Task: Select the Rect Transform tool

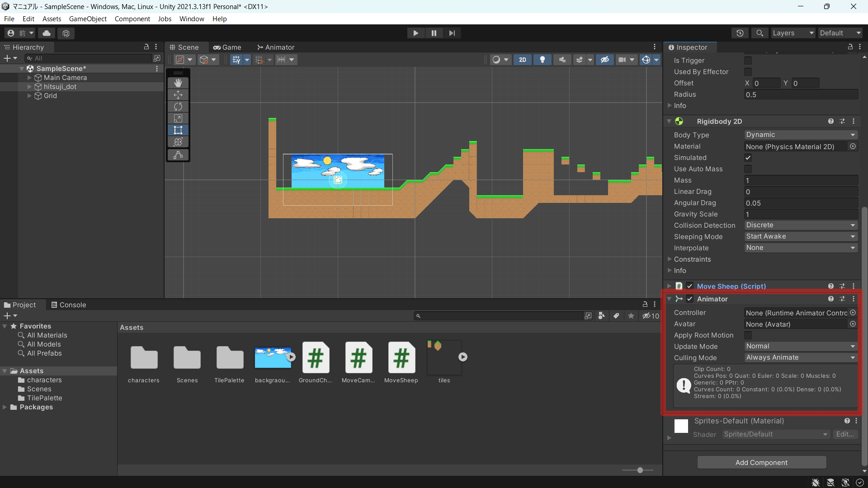Action: 178,130
